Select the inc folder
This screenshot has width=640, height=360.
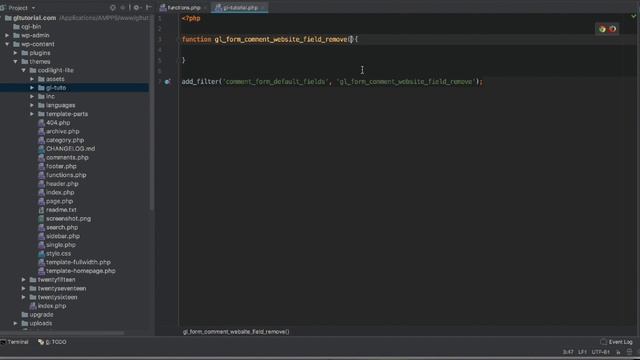50,97
